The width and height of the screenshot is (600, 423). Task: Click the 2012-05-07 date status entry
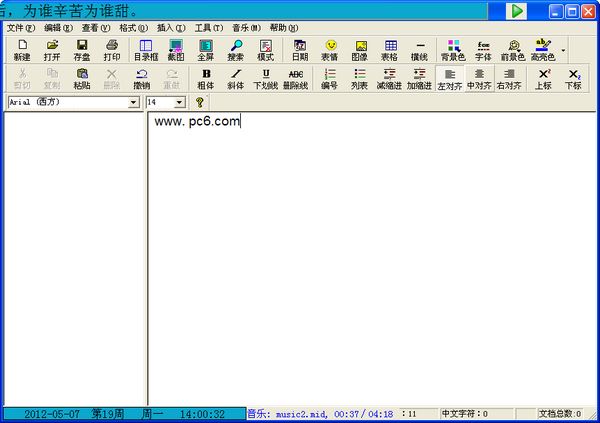coord(52,414)
